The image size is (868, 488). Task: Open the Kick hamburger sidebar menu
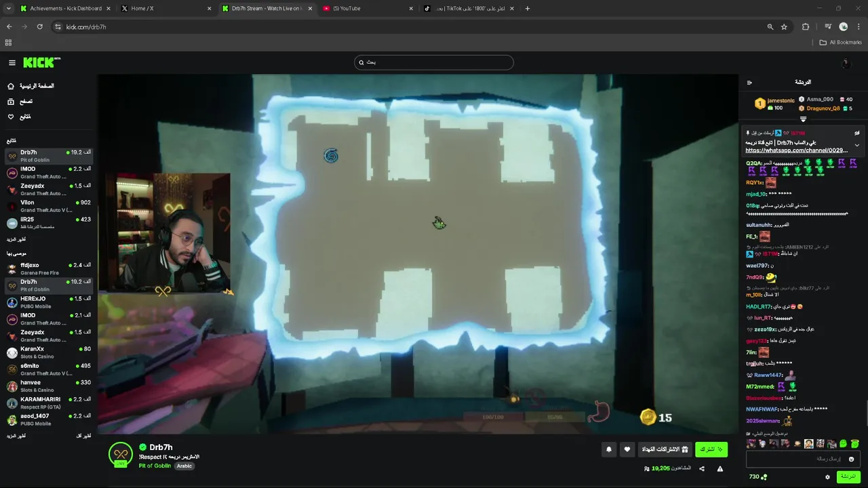(x=12, y=62)
